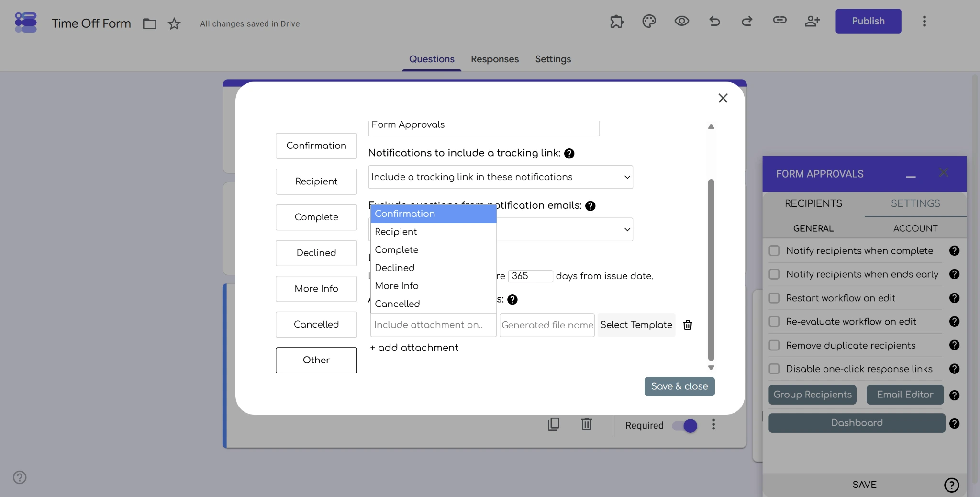Move form to folder icon
This screenshot has width=980, height=497.
point(150,23)
